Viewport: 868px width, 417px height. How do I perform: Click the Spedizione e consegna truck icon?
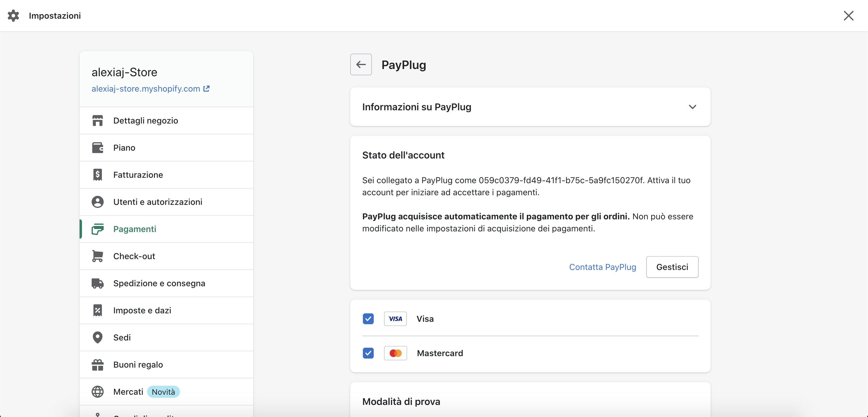coord(98,283)
